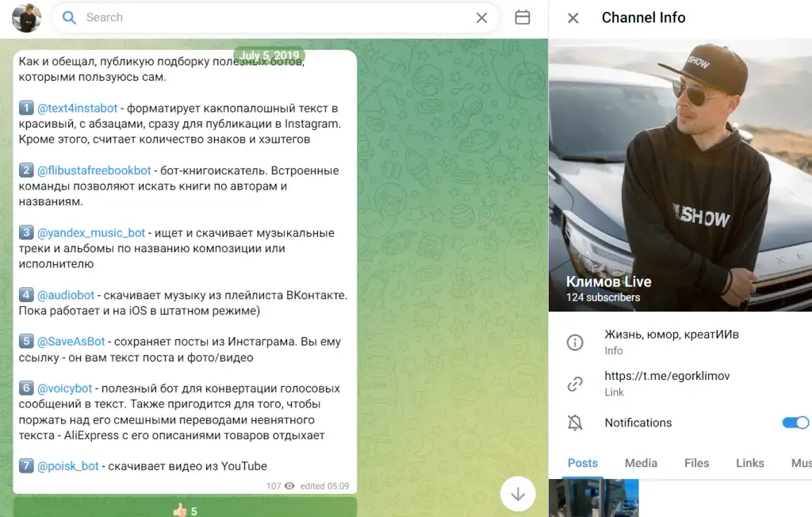Click the channel description 'Жизнь, юмор, креатИИв'
The image size is (812, 517).
[x=672, y=335]
